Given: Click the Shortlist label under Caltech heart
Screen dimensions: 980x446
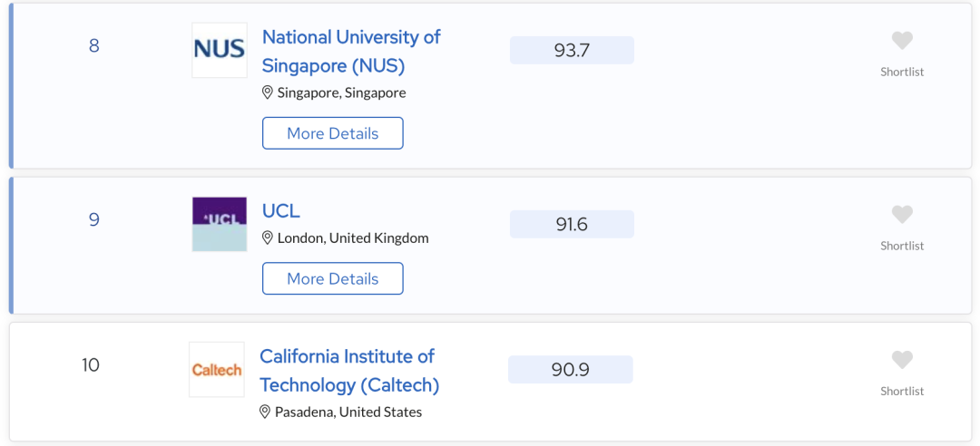Looking at the screenshot, I should point(902,391).
